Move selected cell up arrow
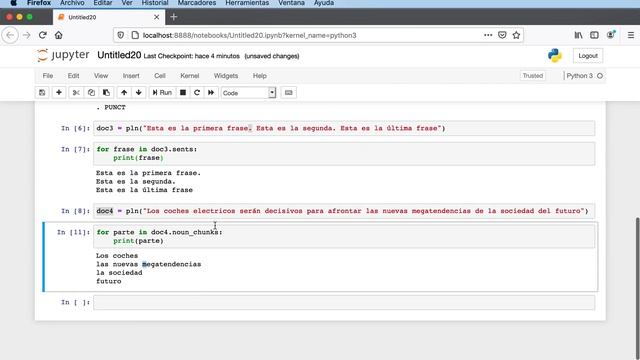640x360 pixels. 124,93
